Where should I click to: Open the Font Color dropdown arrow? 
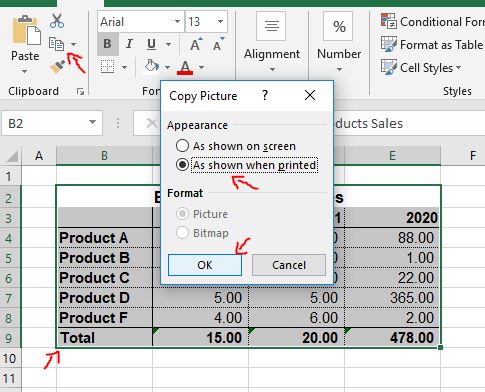[201, 67]
